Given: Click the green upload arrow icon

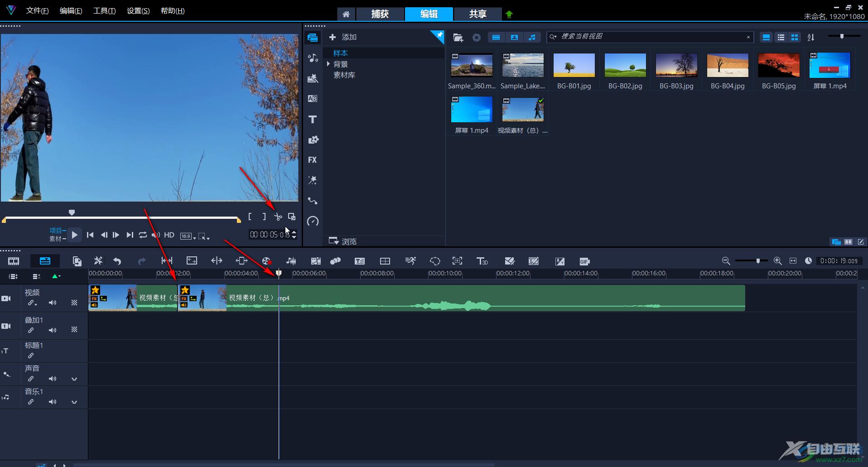Looking at the screenshot, I should [509, 14].
